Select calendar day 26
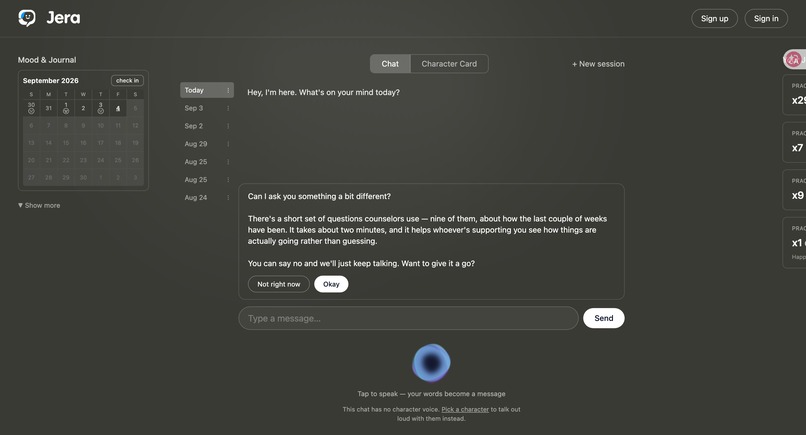The width and height of the screenshot is (806, 435). [135, 160]
